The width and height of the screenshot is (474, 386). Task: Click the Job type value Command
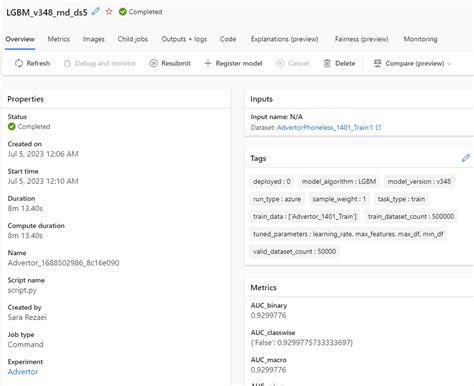[x=26, y=344]
